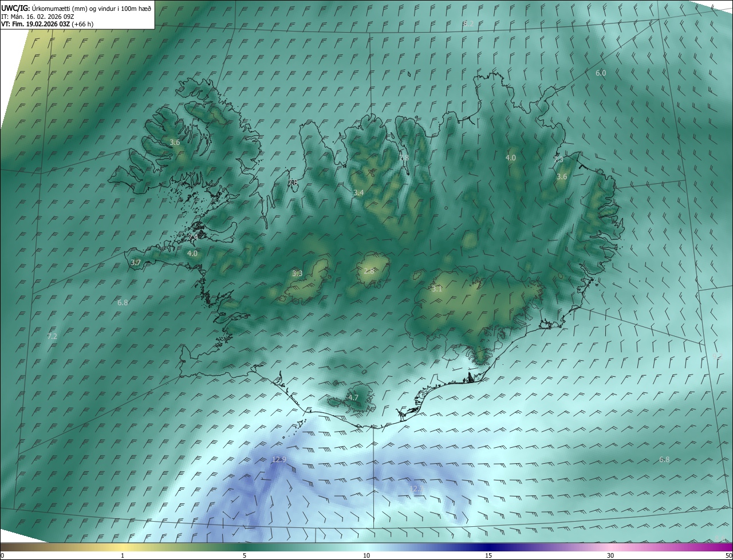The image size is (733, 560).
Task: Pick the 3.3 value label on the glacier
Action: 297,274
